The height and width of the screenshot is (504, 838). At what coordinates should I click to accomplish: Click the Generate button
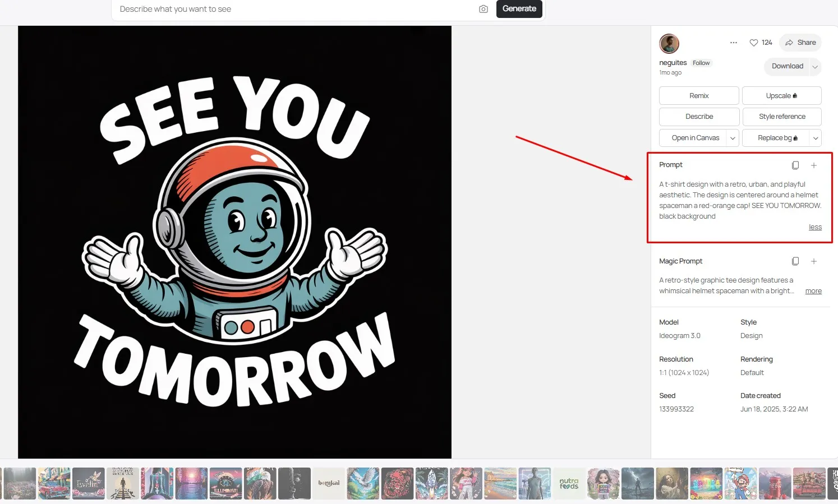pos(519,9)
